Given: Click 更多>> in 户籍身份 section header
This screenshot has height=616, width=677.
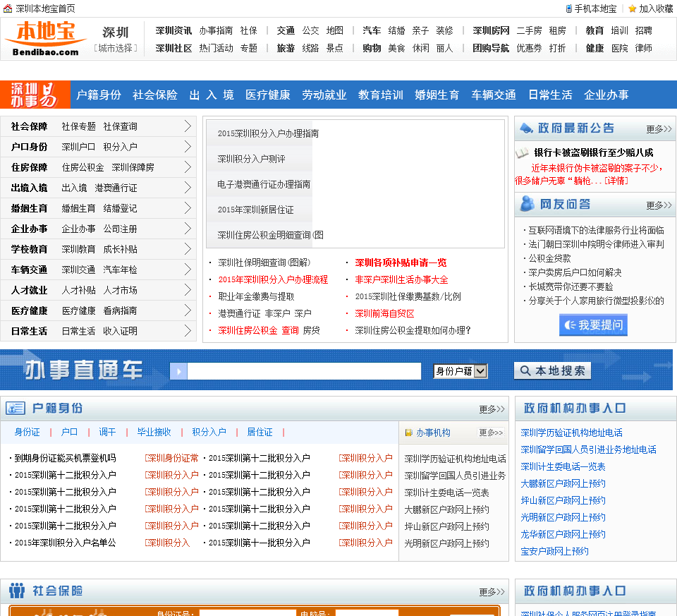Looking at the screenshot, I should pos(492,409).
